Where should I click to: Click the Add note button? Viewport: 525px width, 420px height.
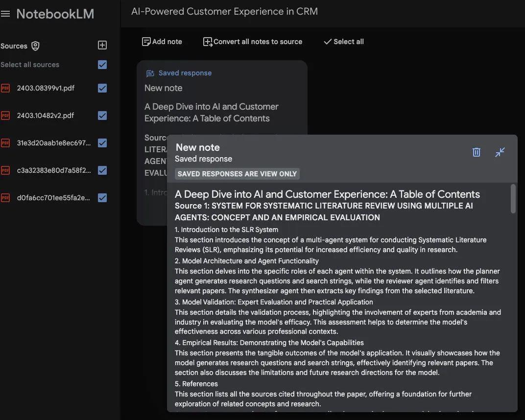click(x=162, y=42)
